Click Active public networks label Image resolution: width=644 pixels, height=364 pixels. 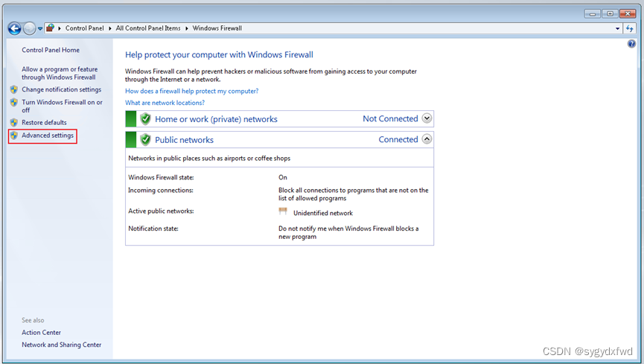(x=161, y=211)
